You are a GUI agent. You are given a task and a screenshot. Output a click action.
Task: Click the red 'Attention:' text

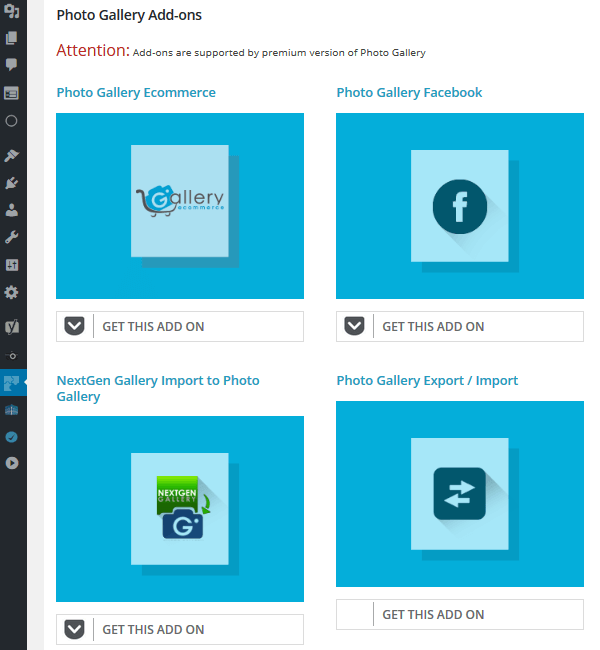(x=93, y=50)
